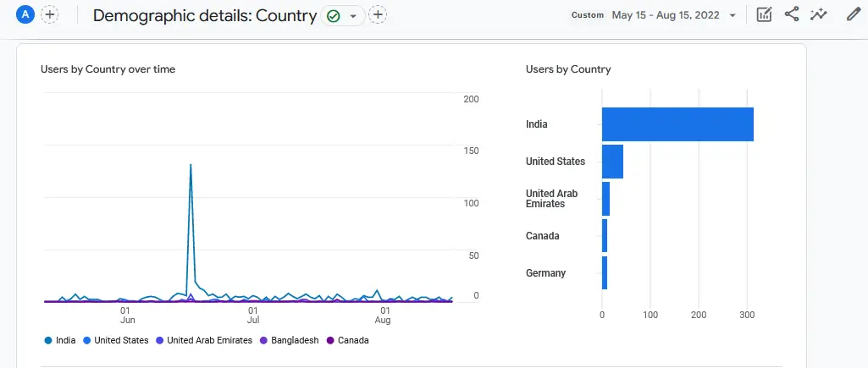Screen dimensions: 868x368
Task: Toggle United Arab Emirates legend color dot
Action: coord(160,340)
